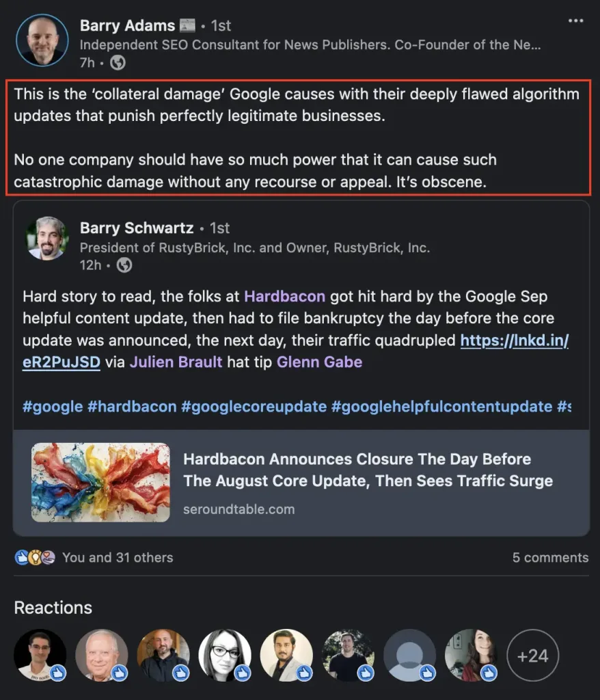Open the three-dot post options menu
Screen dimensions: 600x700
[x=575, y=21]
